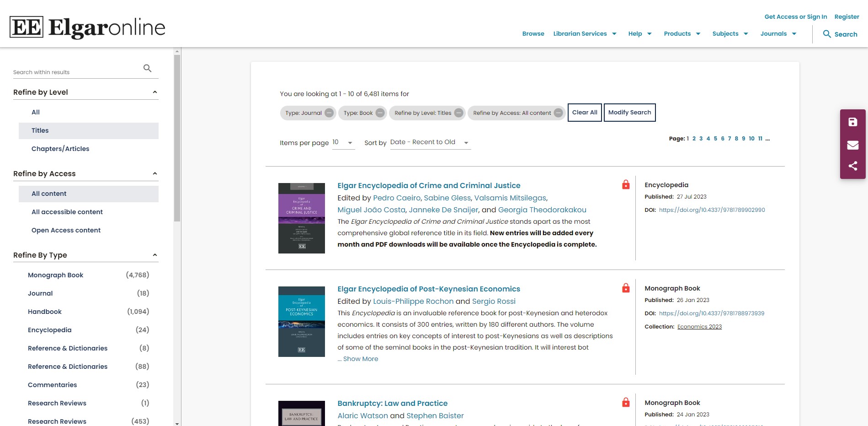Filter by Commentaries type
This screenshot has width=868, height=426.
52,385
